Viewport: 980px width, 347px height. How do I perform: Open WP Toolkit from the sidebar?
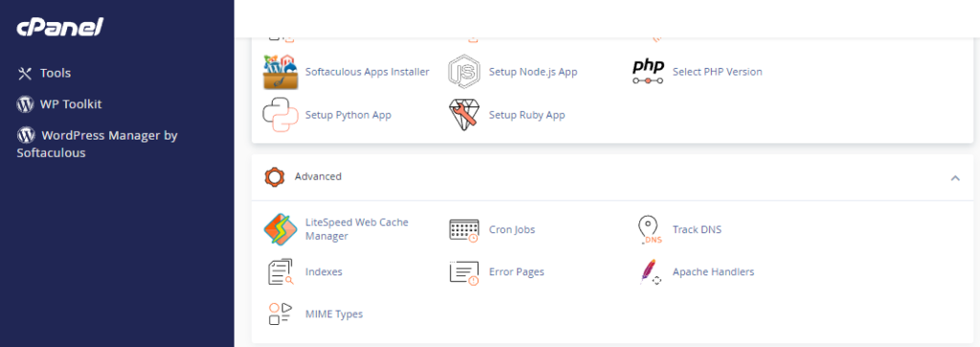pos(58,104)
